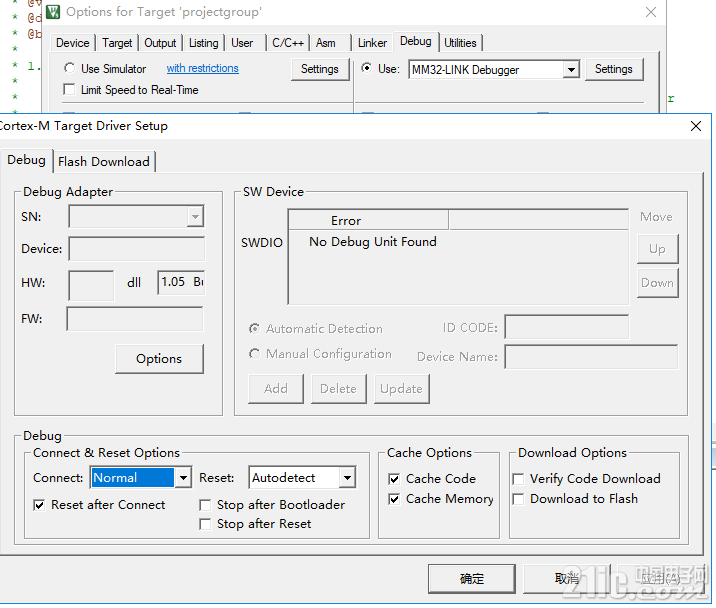Image resolution: width=716 pixels, height=608 pixels.
Task: Expand the MM32-LINK Debugger dropdown
Action: (571, 70)
